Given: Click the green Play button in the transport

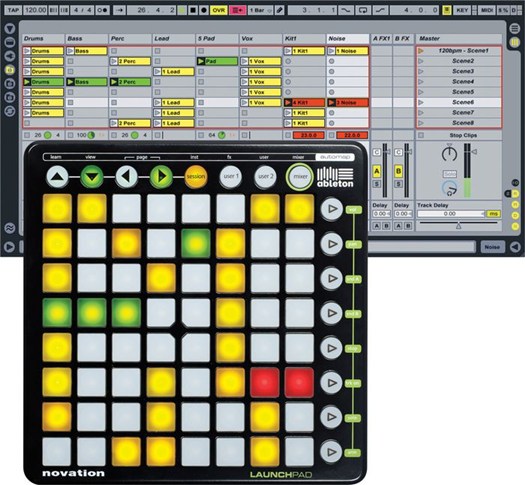Looking at the screenshot, I should tap(182, 10).
